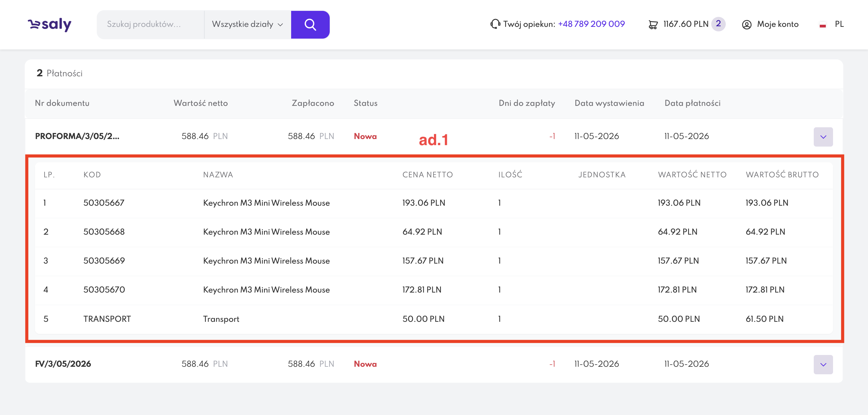Click the headset support icon
This screenshot has height=415, width=868.
[x=495, y=24]
